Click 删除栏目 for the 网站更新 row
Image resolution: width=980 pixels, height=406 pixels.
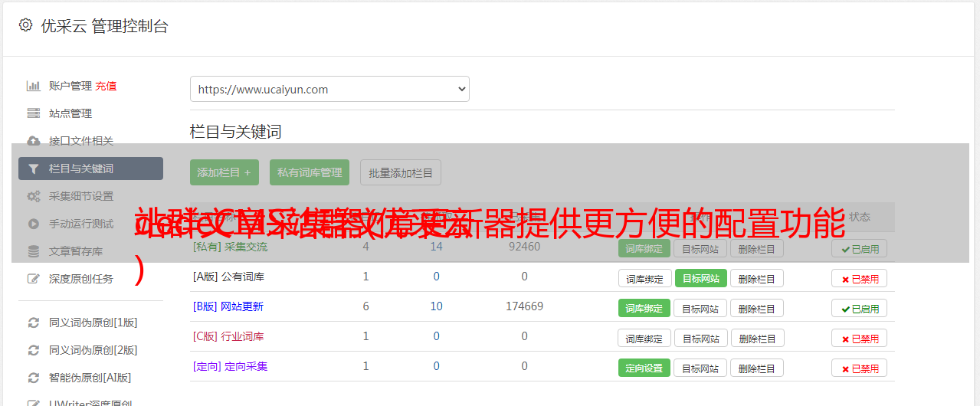point(757,308)
